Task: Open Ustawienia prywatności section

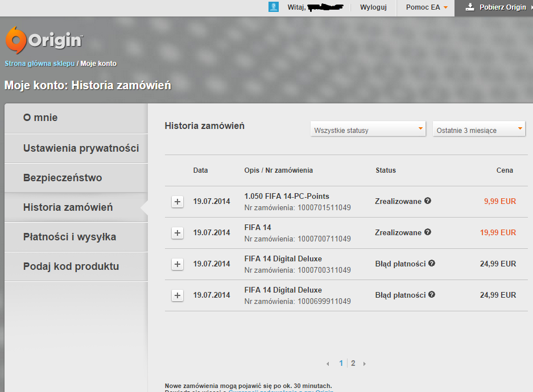Action: pos(76,148)
